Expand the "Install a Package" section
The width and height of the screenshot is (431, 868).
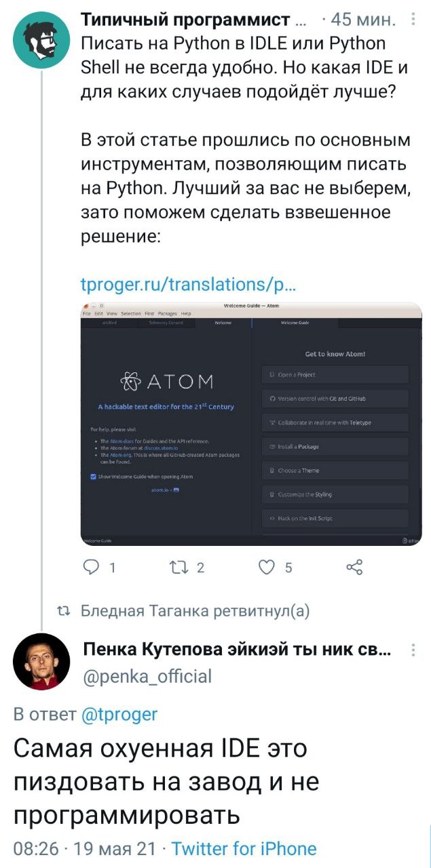[335, 446]
